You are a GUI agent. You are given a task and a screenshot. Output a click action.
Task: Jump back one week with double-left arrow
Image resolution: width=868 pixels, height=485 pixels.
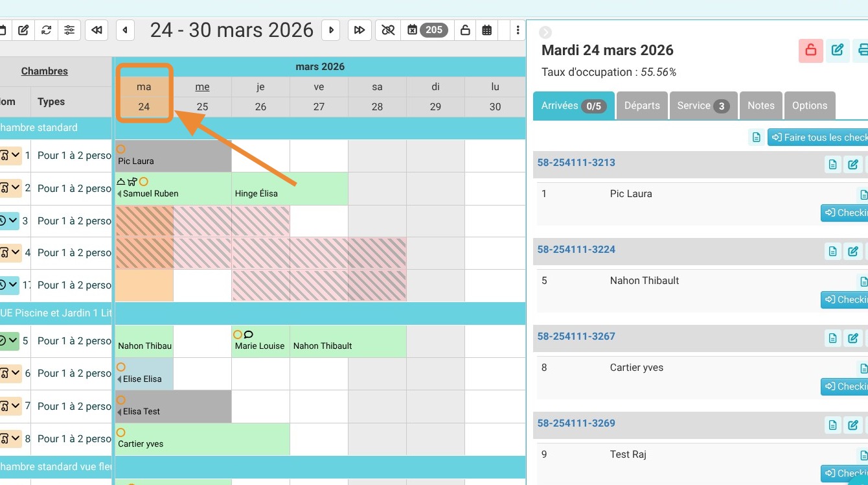[x=97, y=30]
